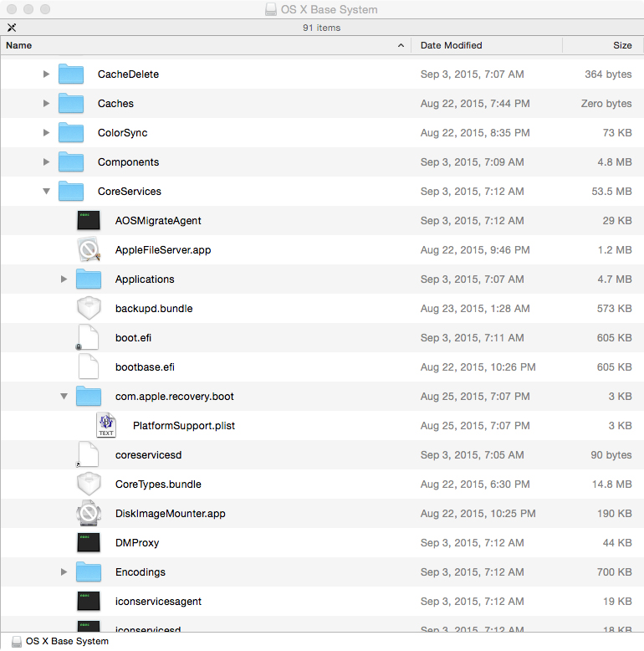The width and height of the screenshot is (644, 651).
Task: Expand the Caches folder
Action: click(x=46, y=104)
